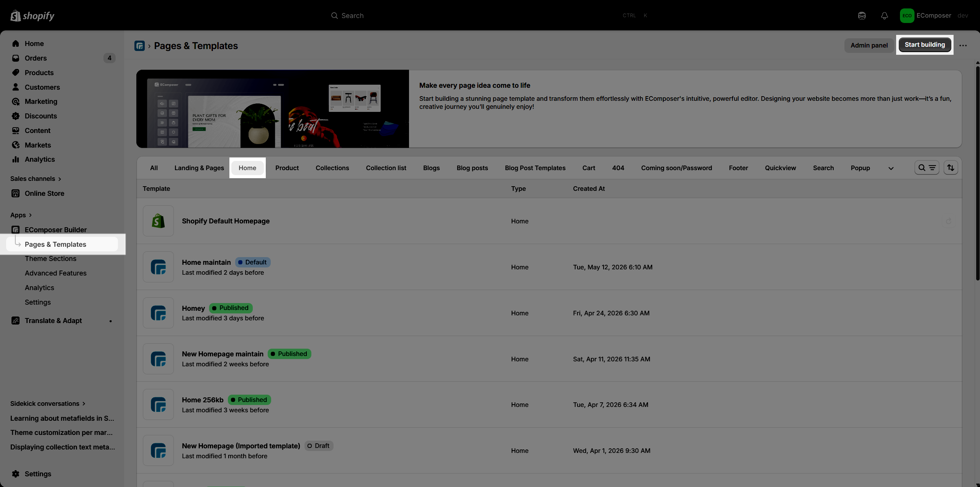Image resolution: width=980 pixels, height=487 pixels.
Task: Click the sort arrows icon button
Action: pos(951,168)
